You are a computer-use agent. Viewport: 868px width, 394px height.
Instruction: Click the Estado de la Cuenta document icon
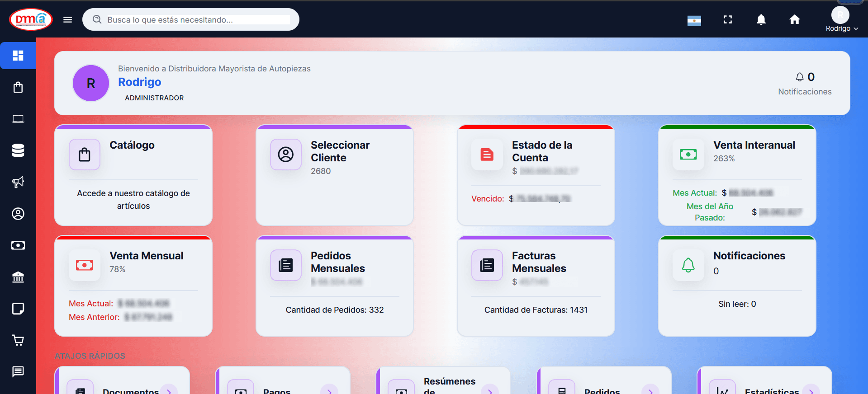(x=487, y=155)
